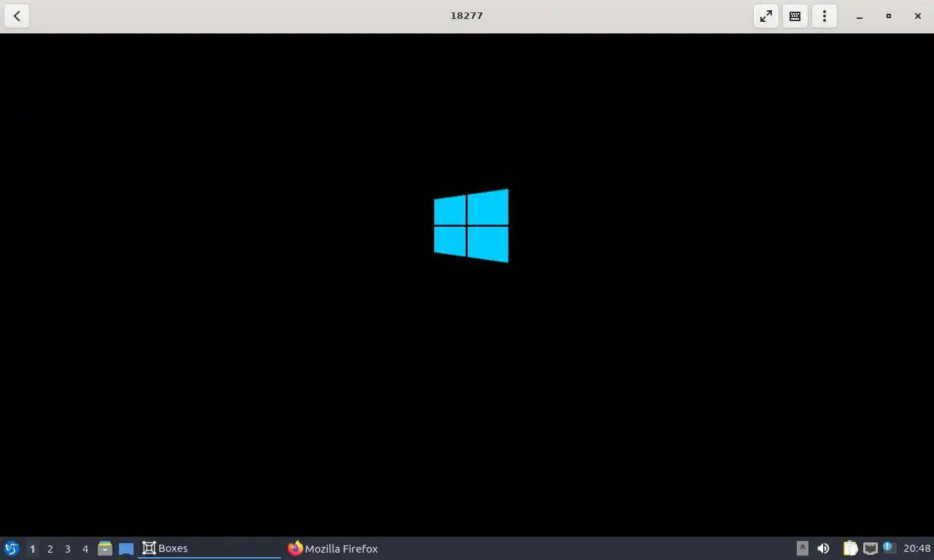The height and width of the screenshot is (560, 934).
Task: Switch to workspace 1
Action: pyautogui.click(x=32, y=549)
